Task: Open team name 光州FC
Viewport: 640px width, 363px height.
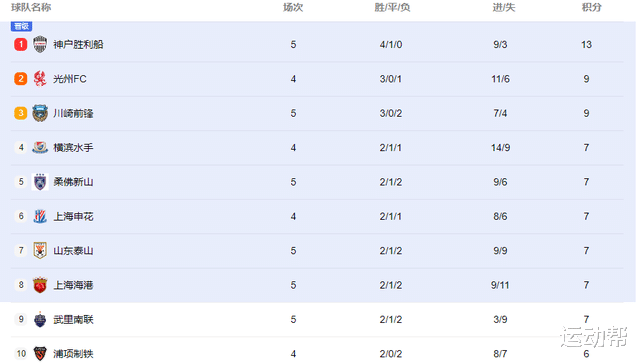Action: (x=70, y=78)
